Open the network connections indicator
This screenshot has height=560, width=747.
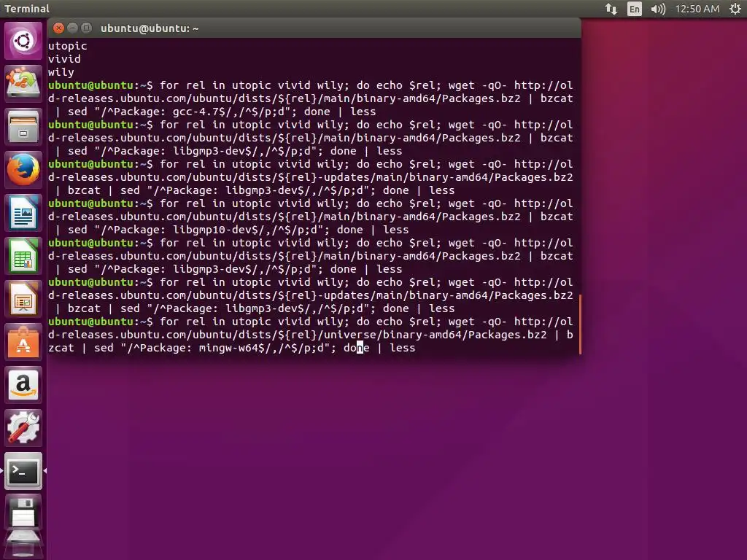click(x=611, y=9)
